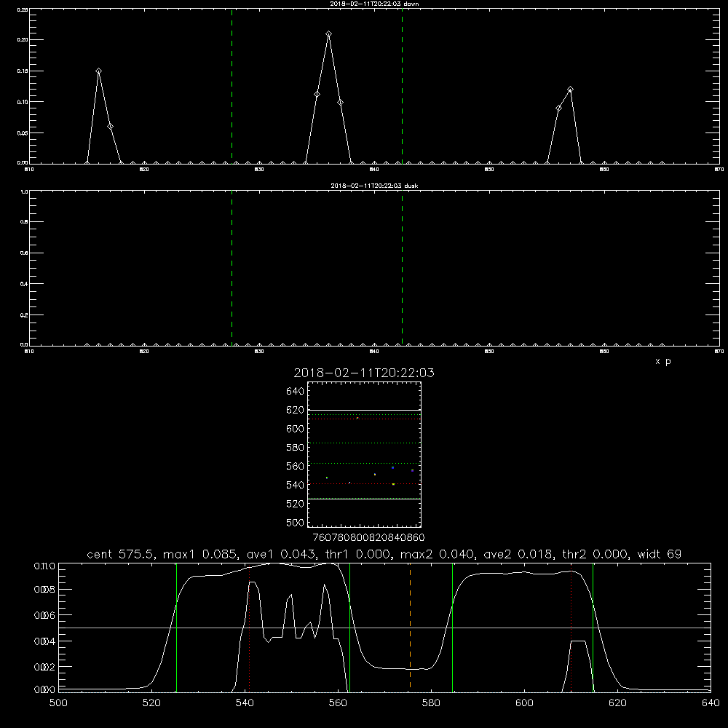This screenshot has width=728, height=728.
Task: Click the left green dashed line in dusk plot
Action: click(232, 268)
